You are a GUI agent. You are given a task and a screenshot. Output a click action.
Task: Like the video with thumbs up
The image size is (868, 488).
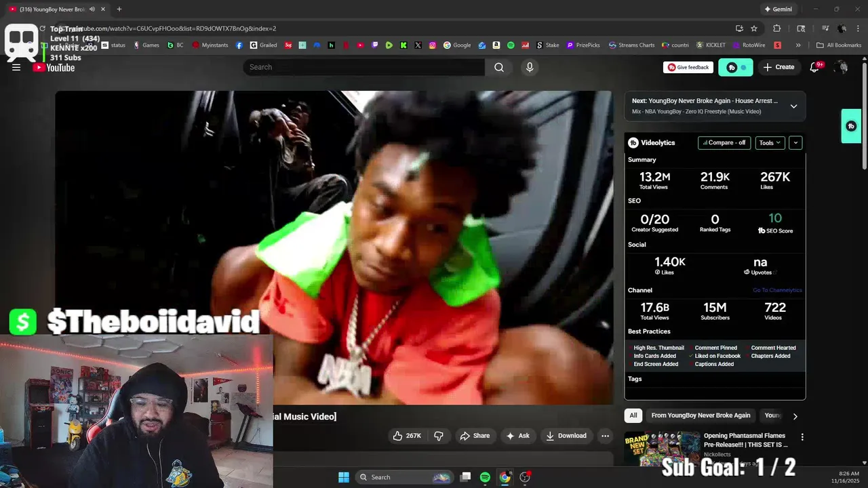tap(406, 436)
